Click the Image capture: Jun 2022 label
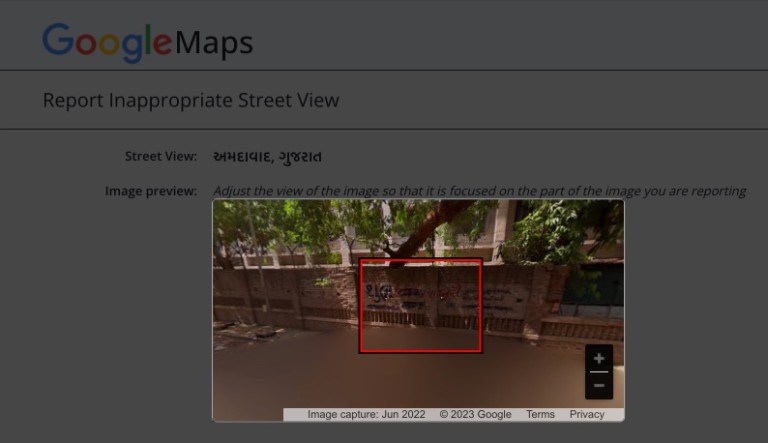768x443 pixels. pyautogui.click(x=366, y=414)
